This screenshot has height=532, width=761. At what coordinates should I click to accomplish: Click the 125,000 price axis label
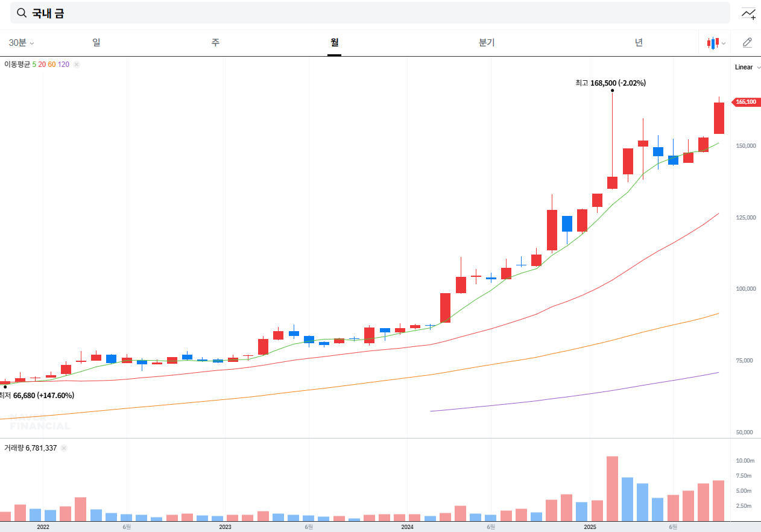pos(745,217)
